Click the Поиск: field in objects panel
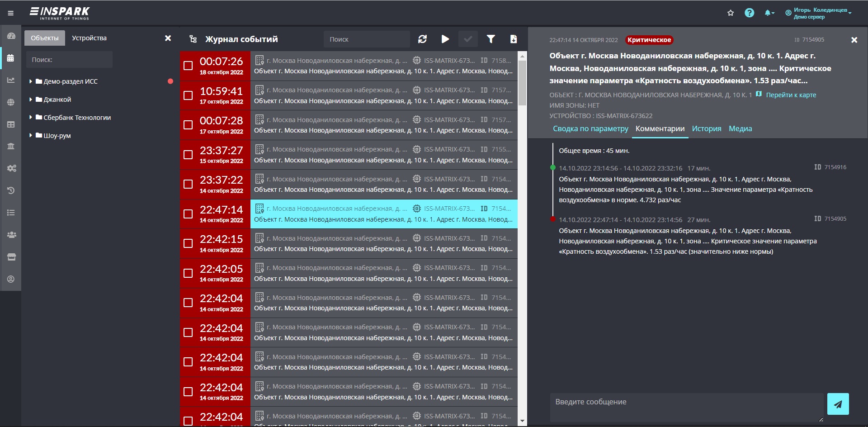Screen dimensions: 868x427 (69, 60)
